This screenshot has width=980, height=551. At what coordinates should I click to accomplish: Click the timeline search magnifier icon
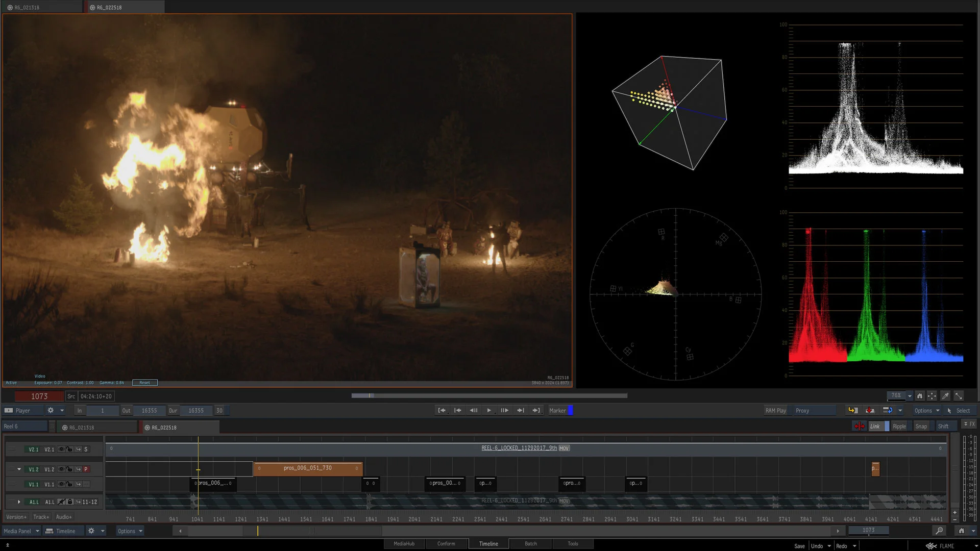939,531
